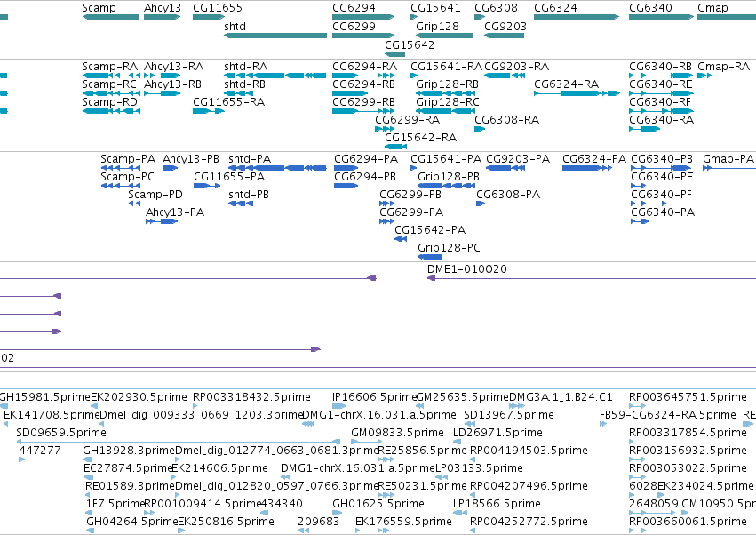This screenshot has width=756, height=535.
Task: Click the FB59-CG6324-RA.5prime EST label
Action: pyautogui.click(x=668, y=415)
